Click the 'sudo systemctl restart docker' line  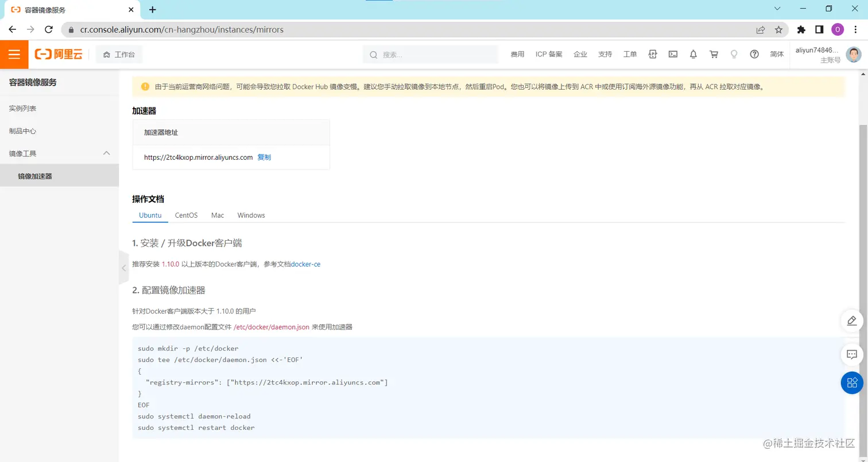click(196, 428)
